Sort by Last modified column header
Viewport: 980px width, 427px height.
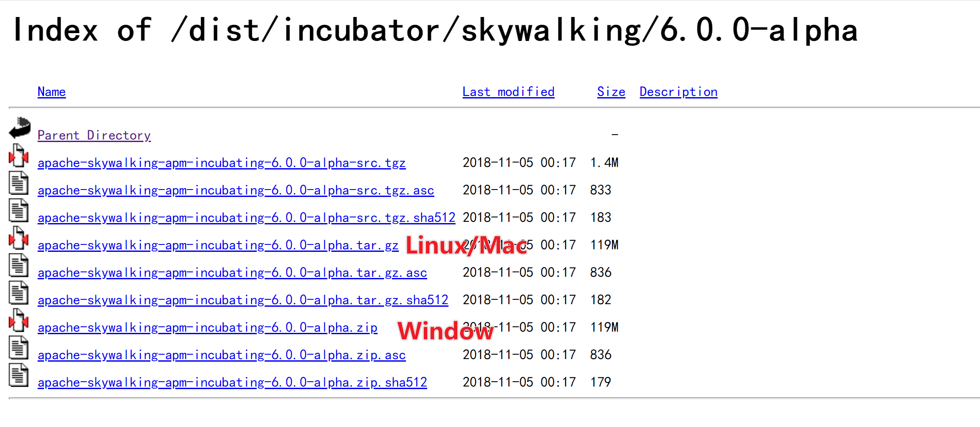click(508, 92)
